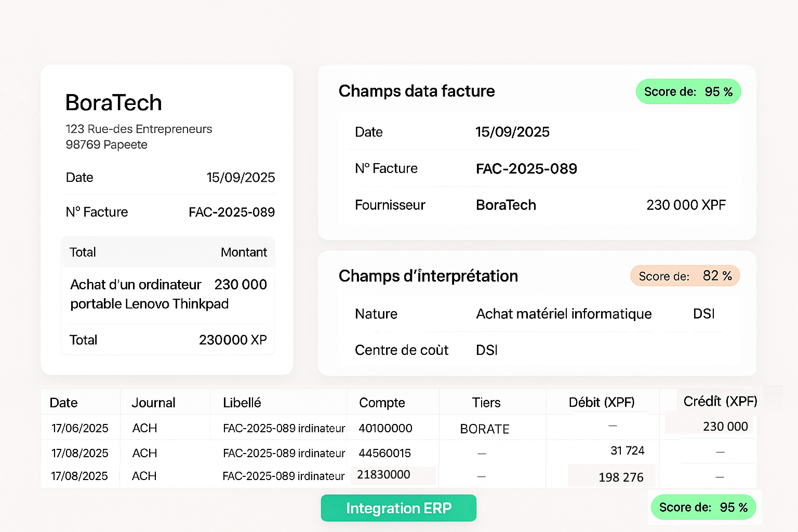Select date 17/06/2025 in the journal table
Viewport: 798px width, 532px height.
click(x=80, y=428)
